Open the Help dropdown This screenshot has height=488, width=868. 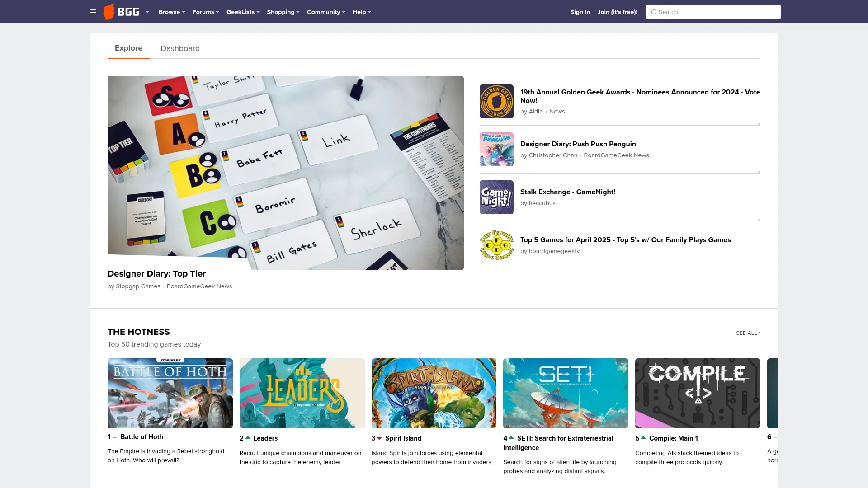[362, 12]
